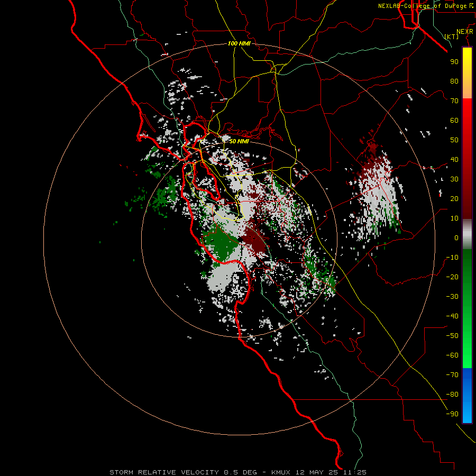Click the positive 90 scale label
The width and height of the screenshot is (476, 476).
(x=454, y=62)
